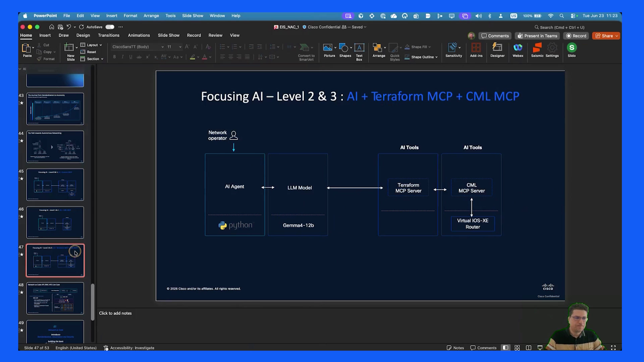
Task: Toggle the Notes pane in status bar
Action: [455, 348]
